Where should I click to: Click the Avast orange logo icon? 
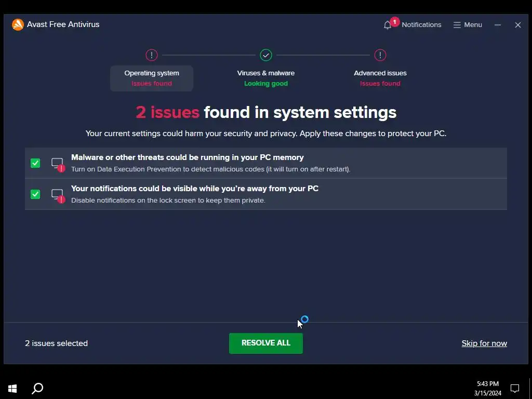click(x=18, y=24)
